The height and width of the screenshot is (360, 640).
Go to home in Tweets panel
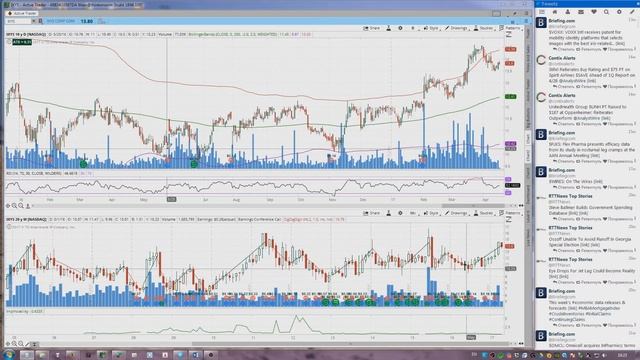tap(555, 12)
